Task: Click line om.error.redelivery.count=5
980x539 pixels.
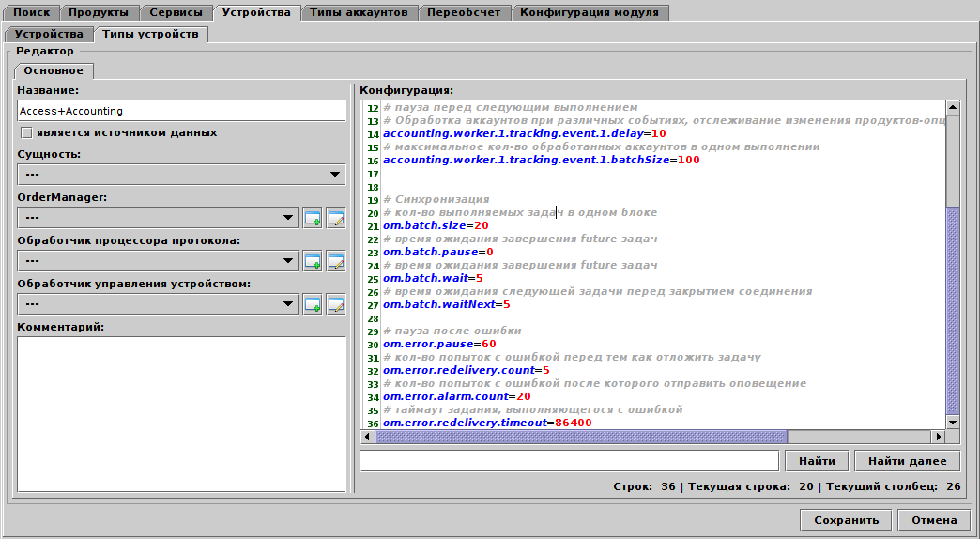Action: (x=467, y=370)
